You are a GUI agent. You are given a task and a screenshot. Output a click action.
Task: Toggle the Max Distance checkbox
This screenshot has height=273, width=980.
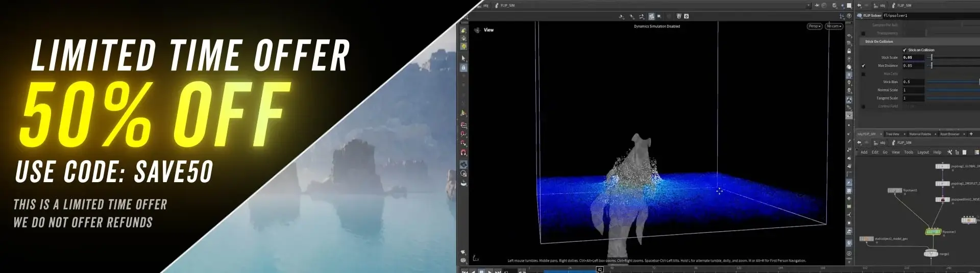(863, 66)
